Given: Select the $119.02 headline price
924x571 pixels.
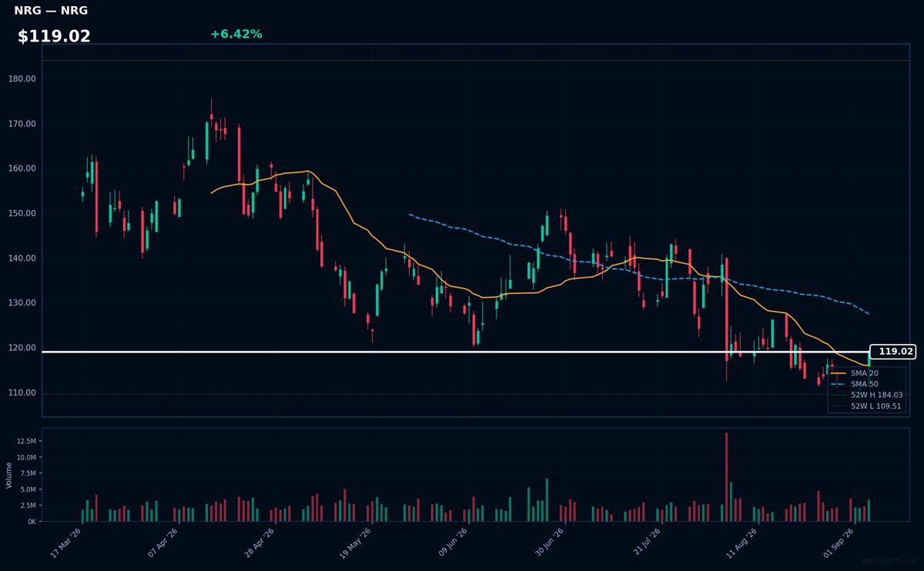Looking at the screenshot, I should (x=54, y=36).
